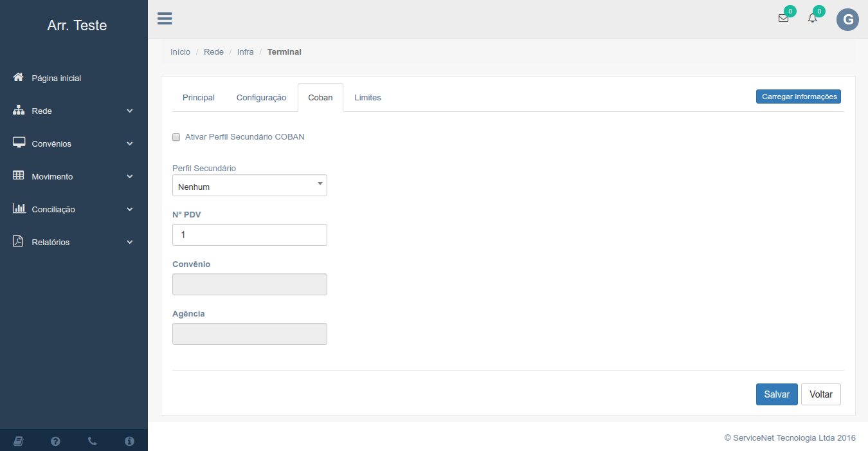Enable Ativar Perfil Secundário COBAN checkbox
This screenshot has height=451, width=868.
pyautogui.click(x=176, y=137)
